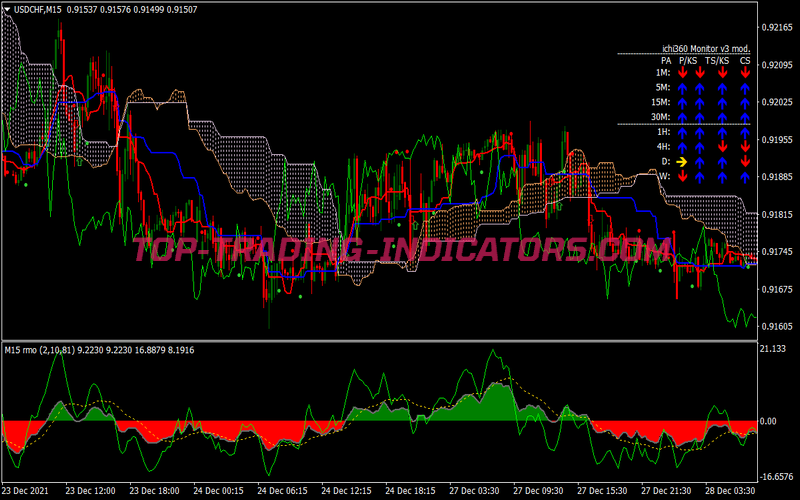The image size is (800, 500).
Task: Click the blue PA arrow in 30M row
Action: pos(682,118)
